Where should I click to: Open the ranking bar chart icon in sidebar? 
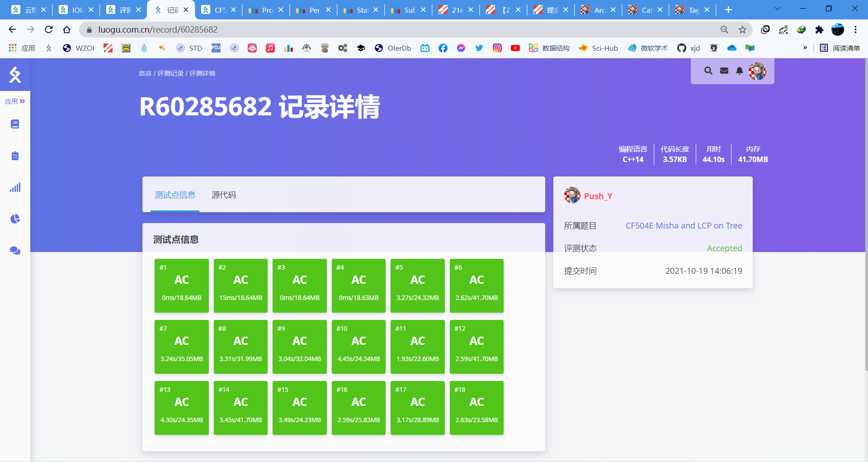tap(15, 187)
